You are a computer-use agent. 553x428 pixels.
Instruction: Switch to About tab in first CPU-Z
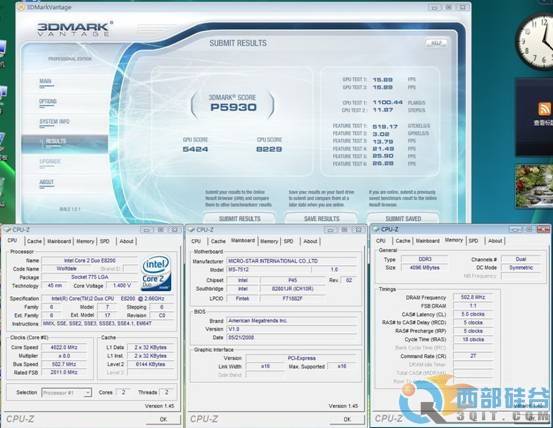(x=126, y=241)
